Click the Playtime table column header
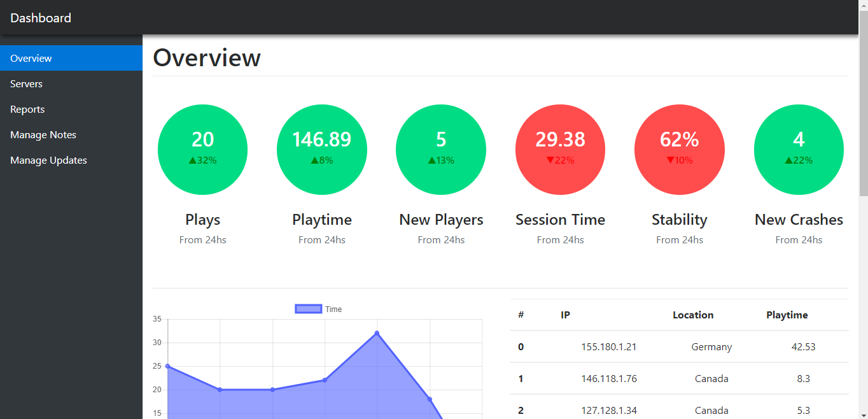This screenshot has width=868, height=419. [787, 315]
